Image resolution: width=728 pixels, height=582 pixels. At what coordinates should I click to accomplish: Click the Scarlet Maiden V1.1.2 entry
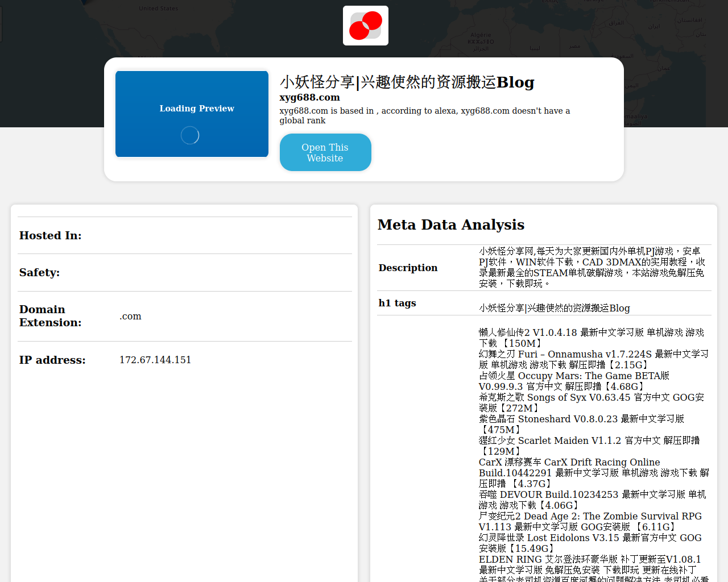tap(590, 446)
